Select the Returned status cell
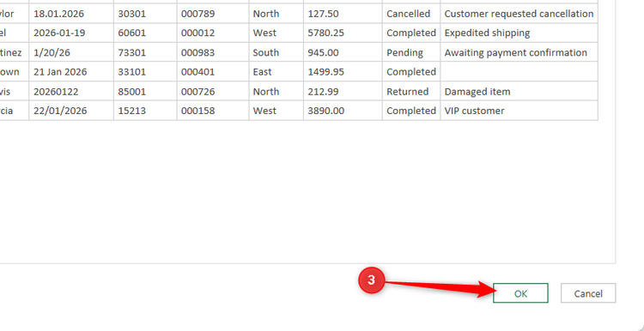This screenshot has width=644, height=331. pyautogui.click(x=411, y=91)
